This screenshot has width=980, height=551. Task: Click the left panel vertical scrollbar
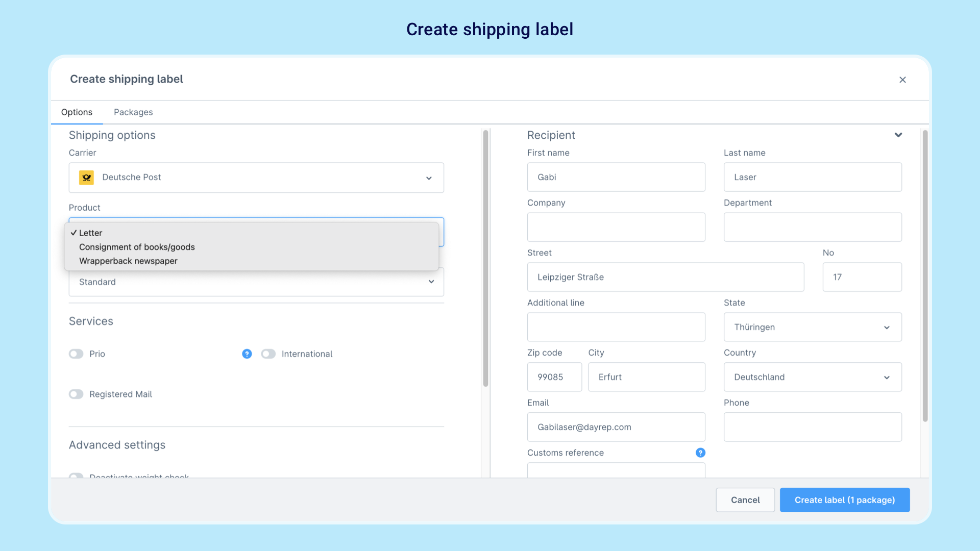pos(485,258)
